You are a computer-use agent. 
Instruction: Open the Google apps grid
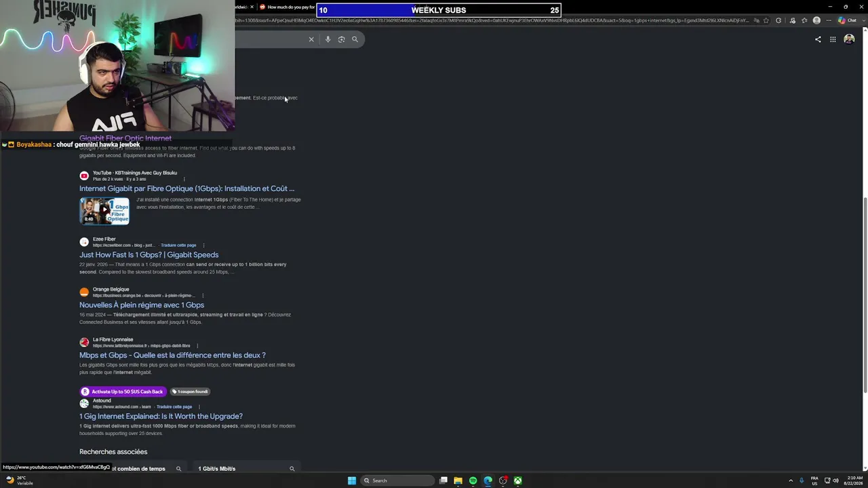point(833,39)
